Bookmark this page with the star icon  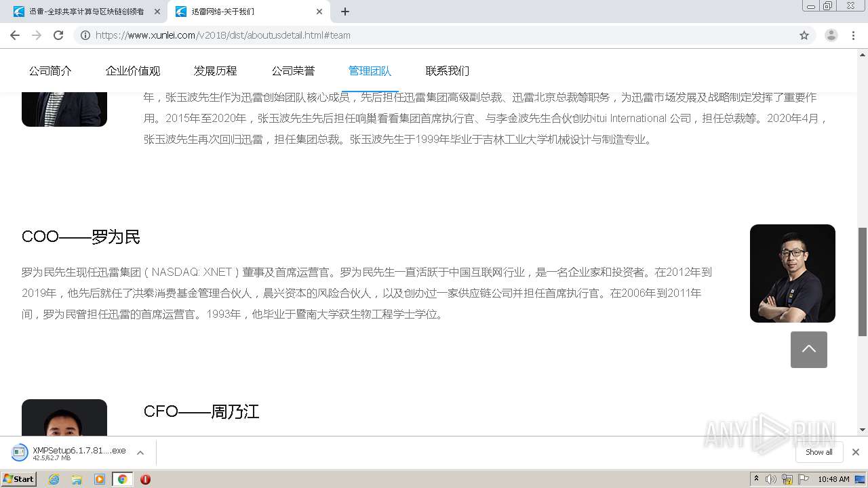click(804, 35)
